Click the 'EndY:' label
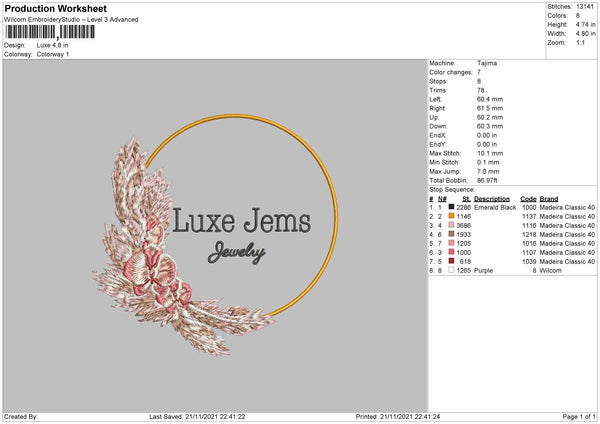 tap(438, 145)
